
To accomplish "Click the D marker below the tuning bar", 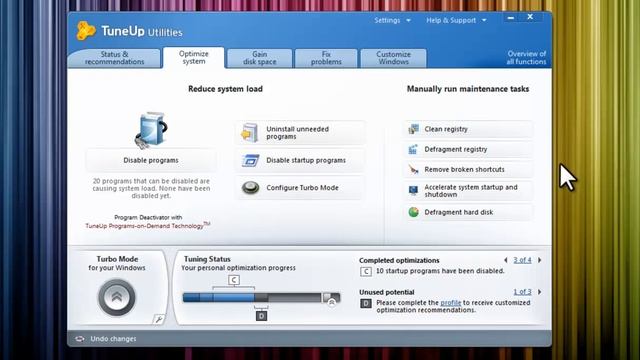I will point(261,316).
